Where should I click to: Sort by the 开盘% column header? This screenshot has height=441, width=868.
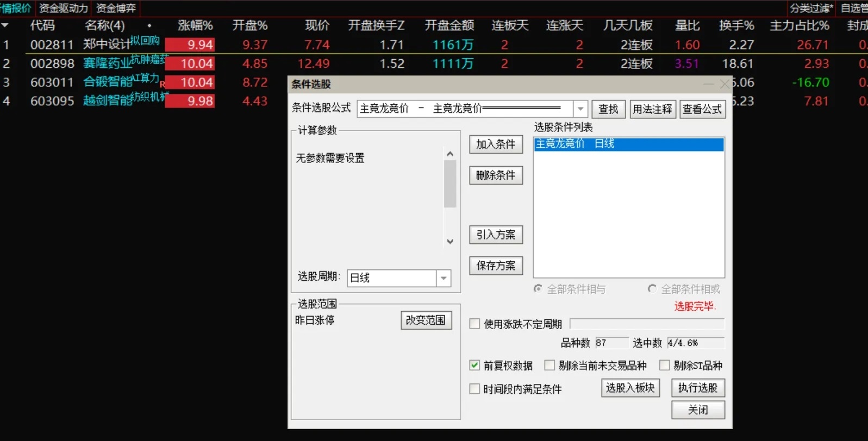[250, 26]
